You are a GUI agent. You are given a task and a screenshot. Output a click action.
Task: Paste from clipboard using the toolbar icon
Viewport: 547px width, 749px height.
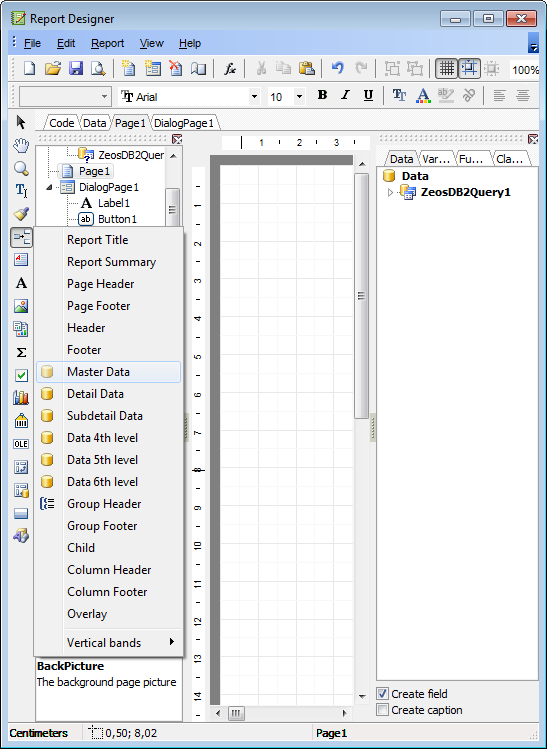click(x=306, y=69)
